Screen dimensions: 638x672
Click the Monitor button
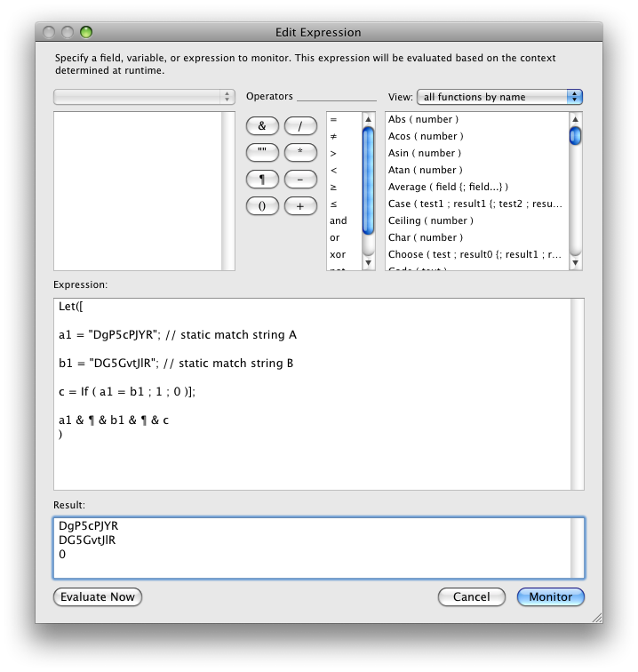pos(551,597)
